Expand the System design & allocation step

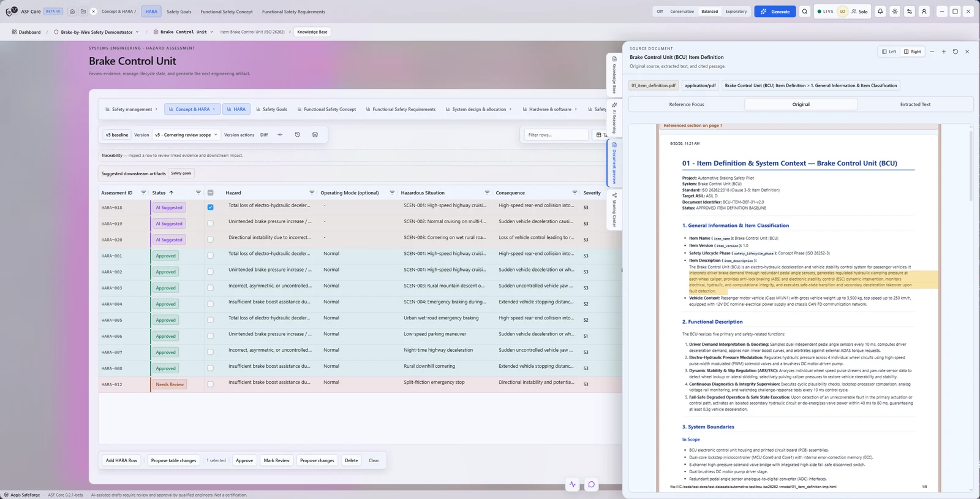(x=478, y=109)
